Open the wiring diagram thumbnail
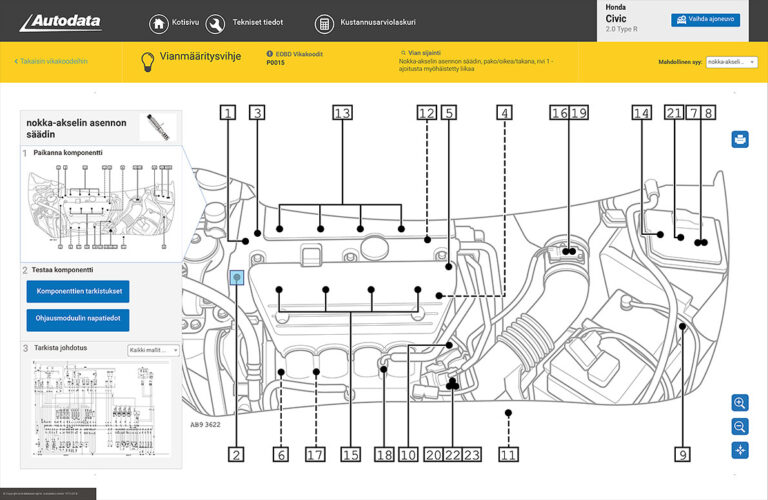The height and width of the screenshot is (500, 768). click(x=101, y=408)
